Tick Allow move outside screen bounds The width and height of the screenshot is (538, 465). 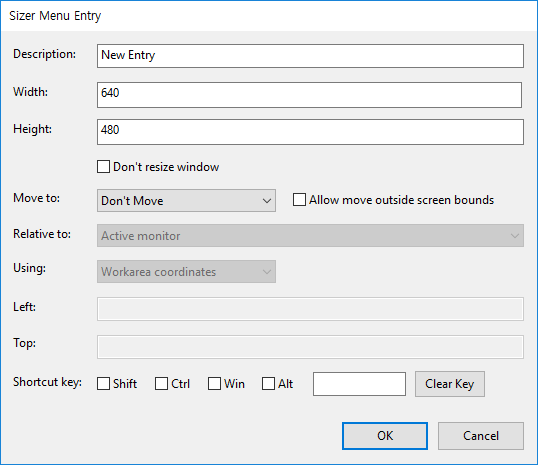(x=299, y=200)
